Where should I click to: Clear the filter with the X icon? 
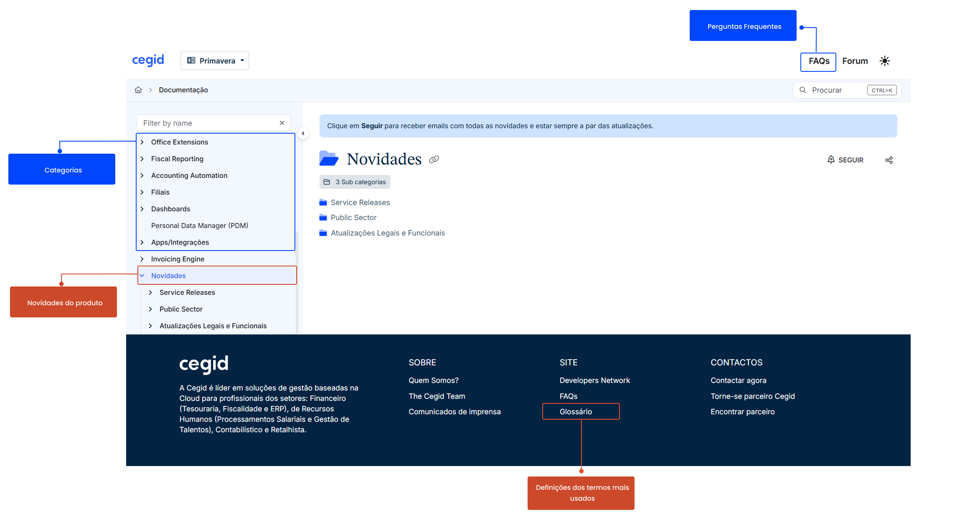282,123
